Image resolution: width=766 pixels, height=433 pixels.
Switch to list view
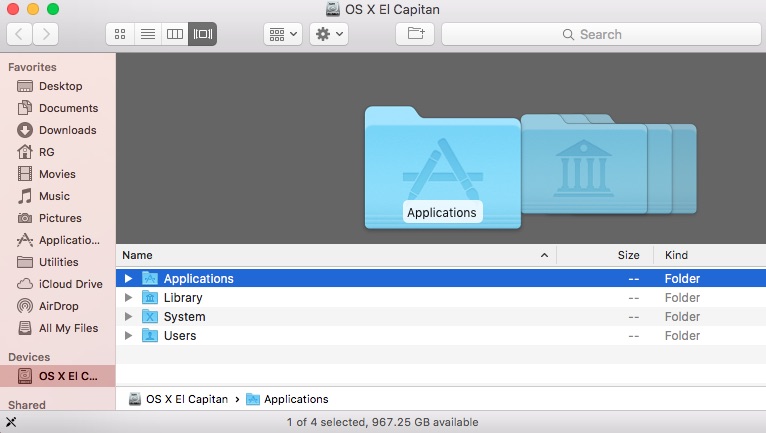(x=148, y=34)
